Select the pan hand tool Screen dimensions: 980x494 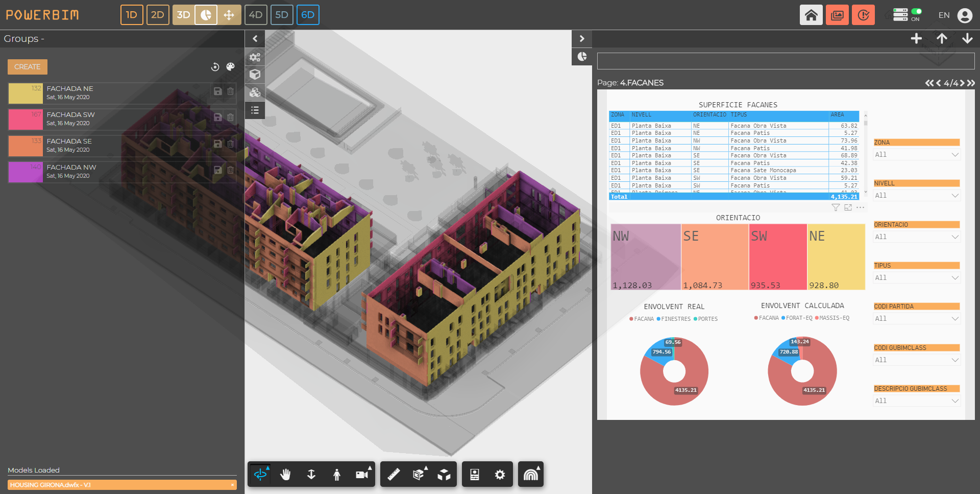click(x=286, y=475)
